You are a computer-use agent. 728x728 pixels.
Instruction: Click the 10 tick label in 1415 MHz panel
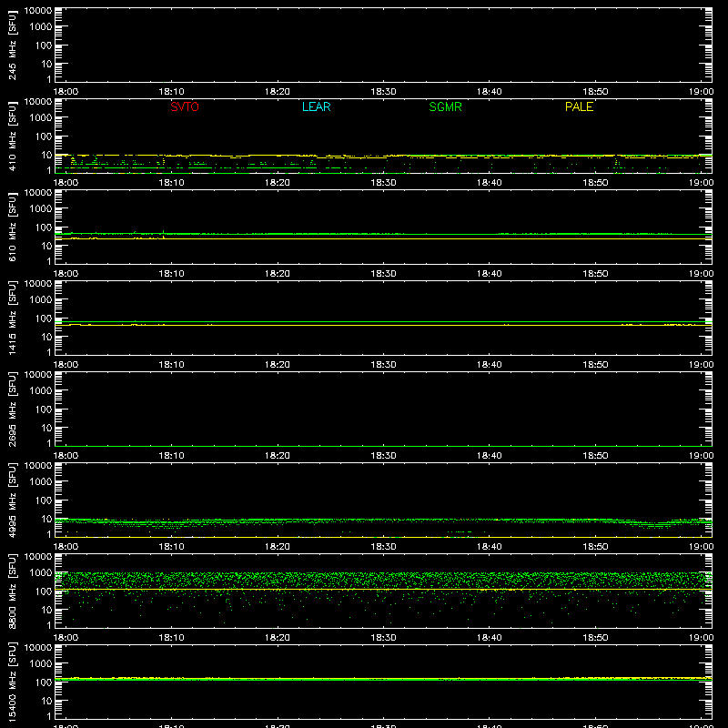46,337
